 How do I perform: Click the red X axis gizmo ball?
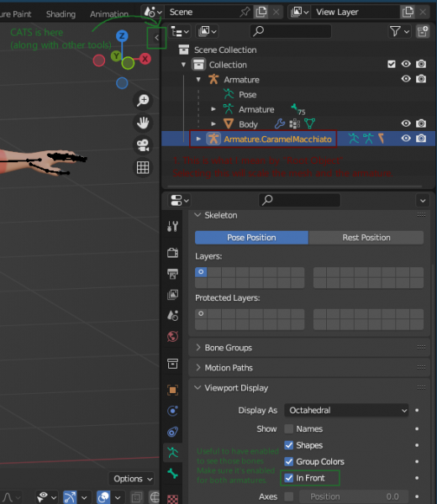(145, 59)
